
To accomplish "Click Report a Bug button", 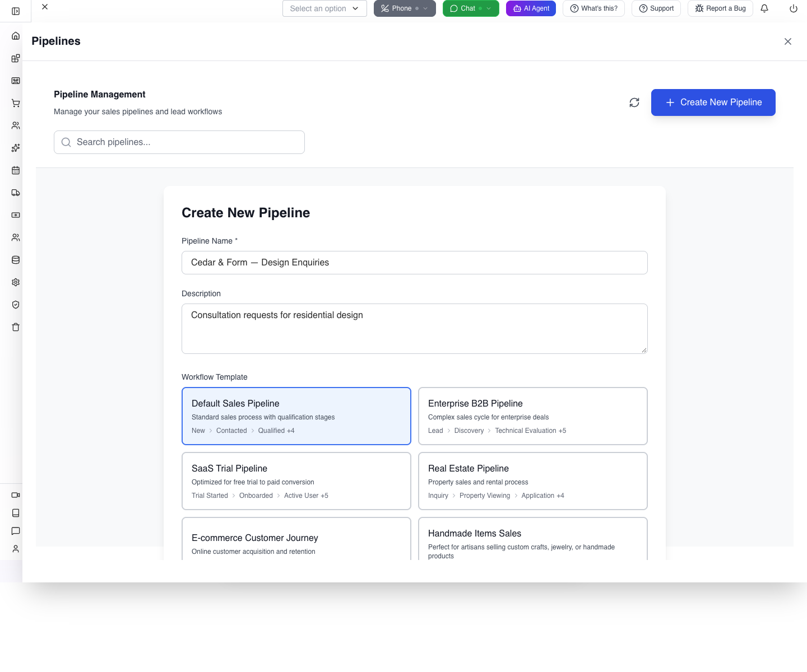I will [720, 8].
